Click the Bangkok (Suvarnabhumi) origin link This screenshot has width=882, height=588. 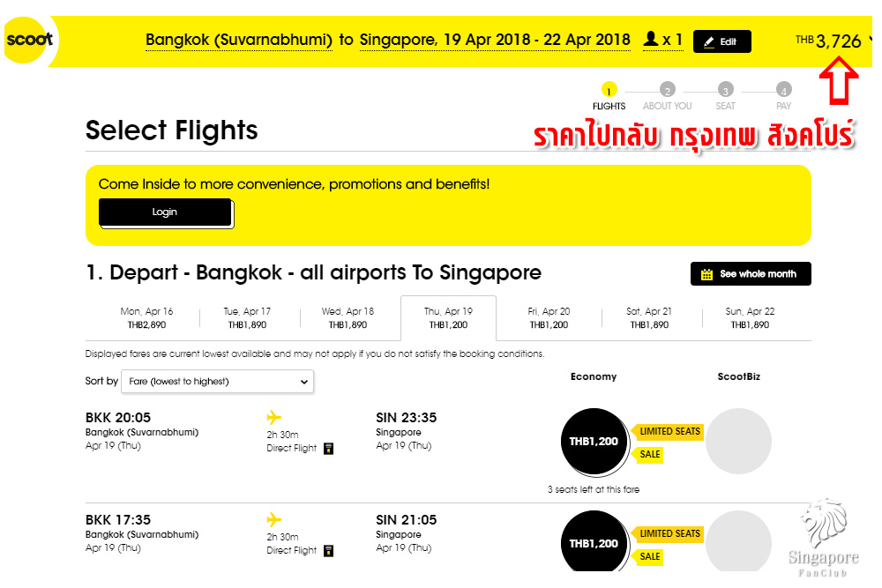[x=238, y=40]
